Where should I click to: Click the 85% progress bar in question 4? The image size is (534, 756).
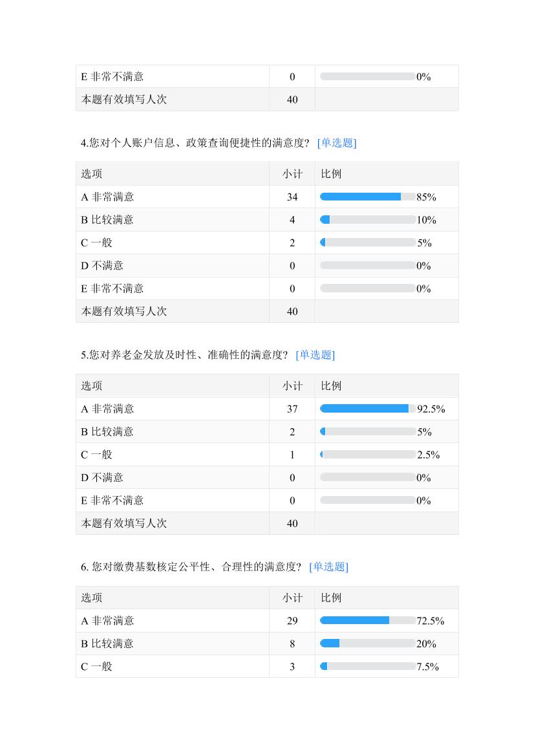point(367,197)
